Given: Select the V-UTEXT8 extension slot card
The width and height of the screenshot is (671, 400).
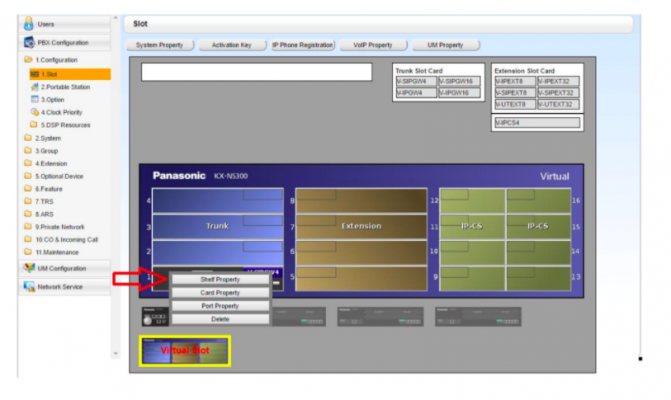Looking at the screenshot, I should (x=514, y=104).
